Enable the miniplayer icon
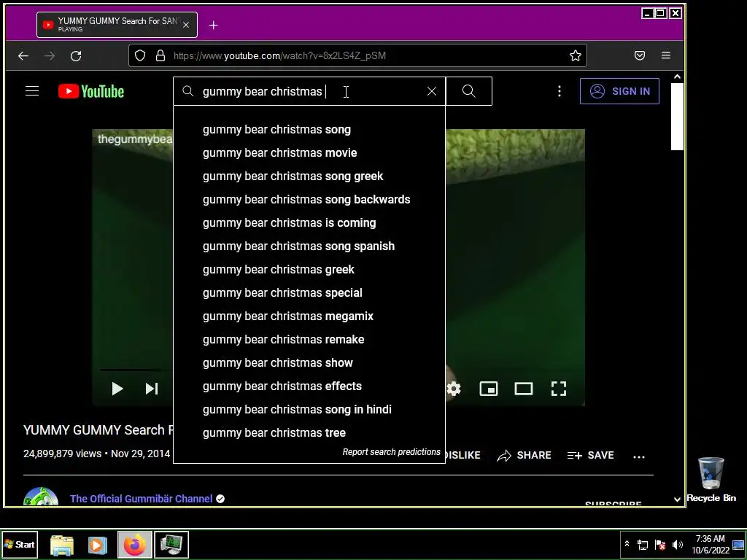Screen dimensions: 747x560 (x=489, y=389)
